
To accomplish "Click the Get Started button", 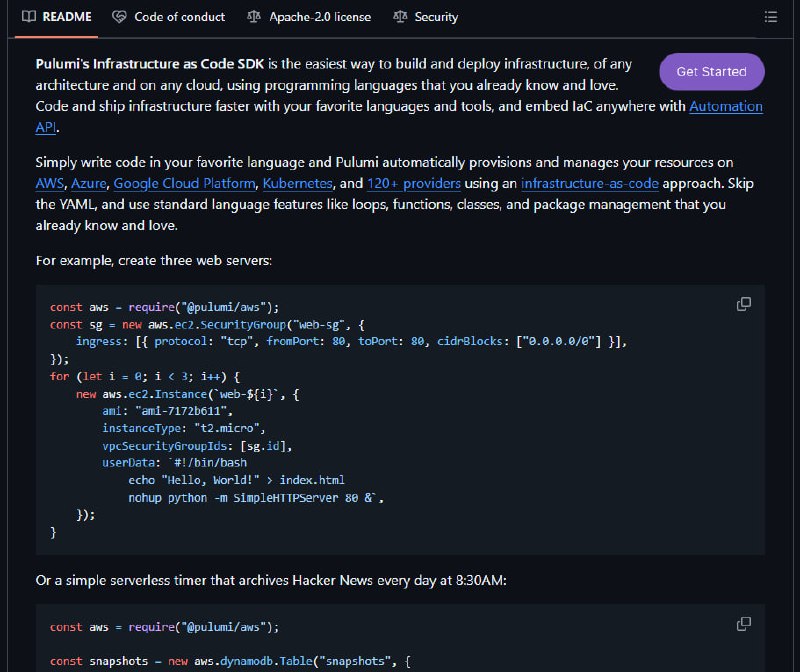I will 712,71.
